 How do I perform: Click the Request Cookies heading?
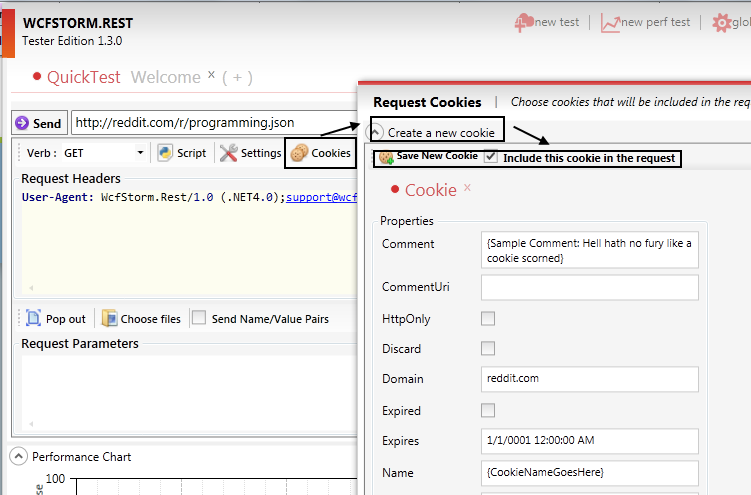coord(427,102)
